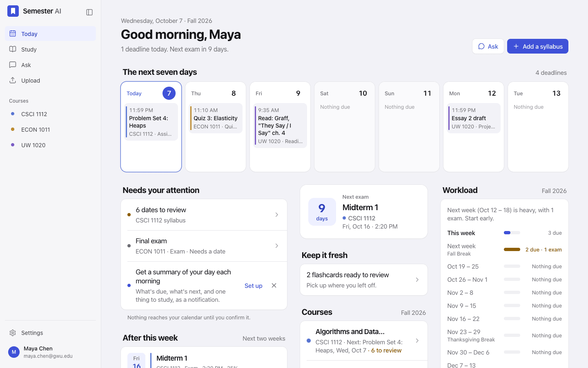This screenshot has height=368, width=588.
Task: Click the Set up link
Action: tap(253, 285)
